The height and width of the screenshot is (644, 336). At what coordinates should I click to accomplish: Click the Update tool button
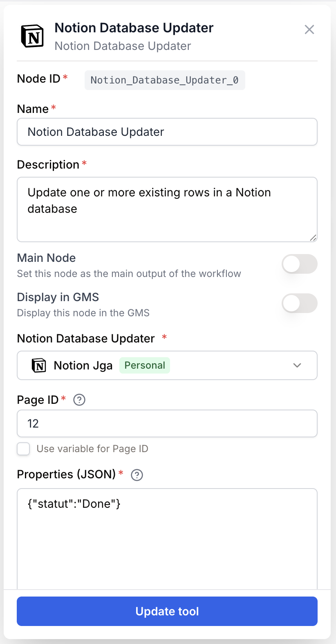tap(167, 611)
